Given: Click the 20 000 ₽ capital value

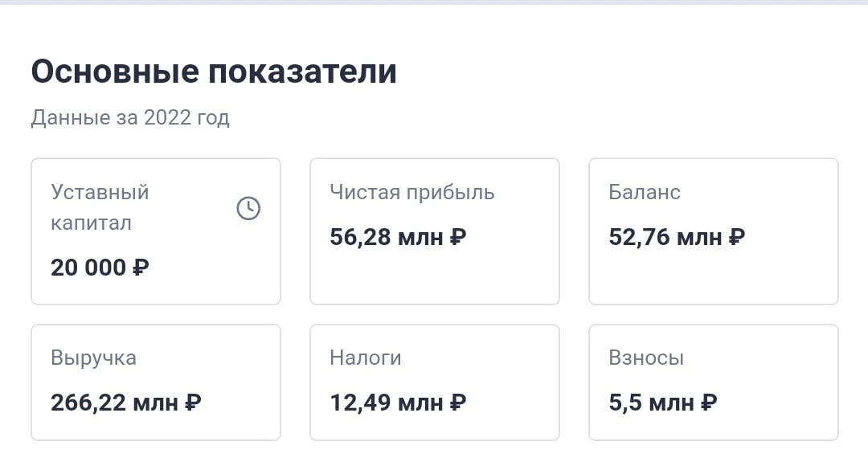Looking at the screenshot, I should 100,268.
